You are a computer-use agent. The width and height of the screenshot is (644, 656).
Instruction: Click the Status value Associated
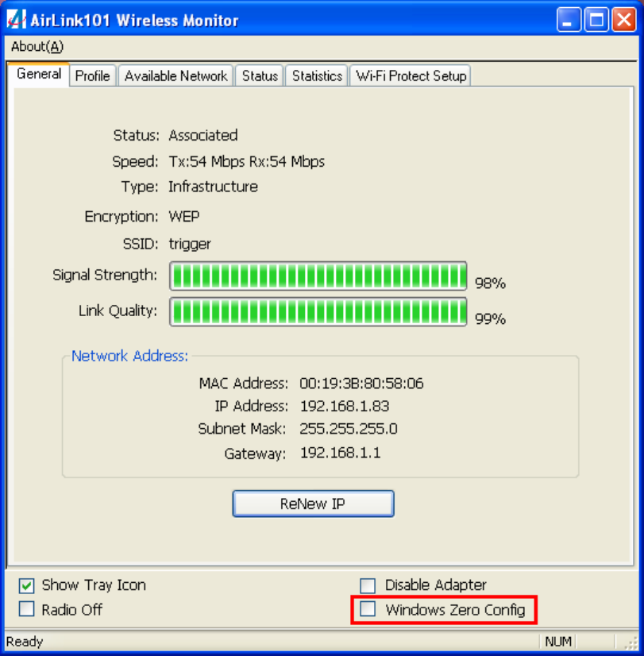point(203,135)
